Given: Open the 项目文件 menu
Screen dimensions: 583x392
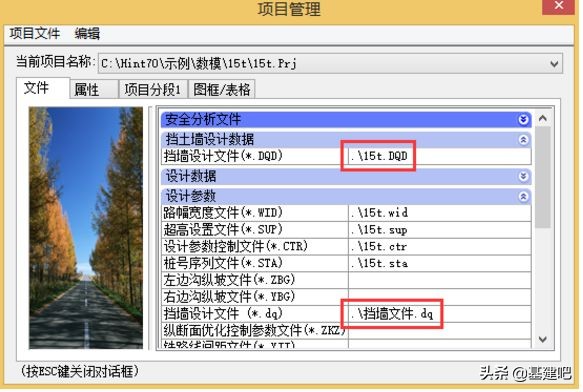Looking at the screenshot, I should click(x=35, y=33).
